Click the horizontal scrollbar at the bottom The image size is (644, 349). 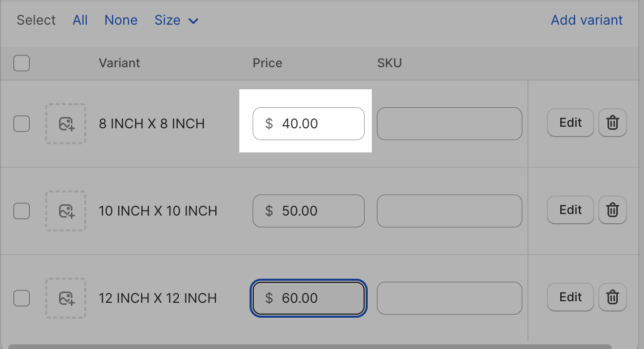(308, 347)
